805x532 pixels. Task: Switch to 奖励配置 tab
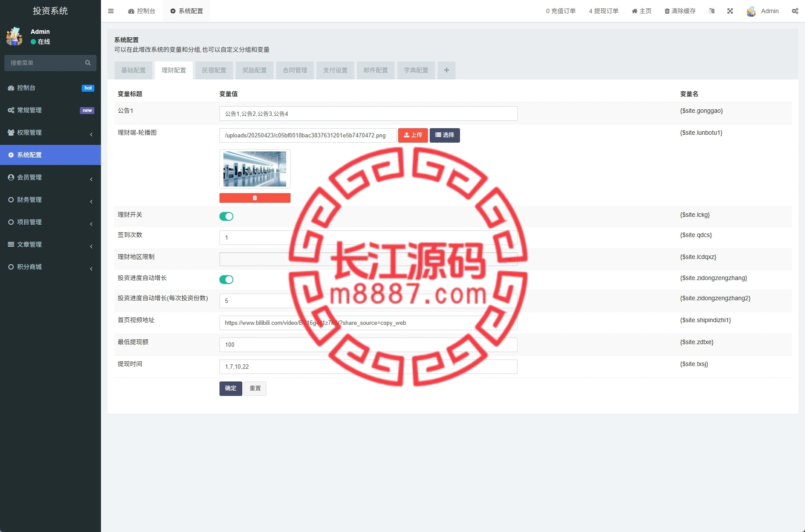pyautogui.click(x=255, y=70)
